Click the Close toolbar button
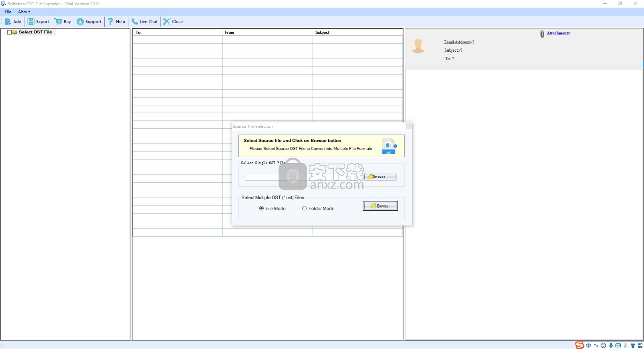The width and height of the screenshot is (644, 349). click(173, 22)
